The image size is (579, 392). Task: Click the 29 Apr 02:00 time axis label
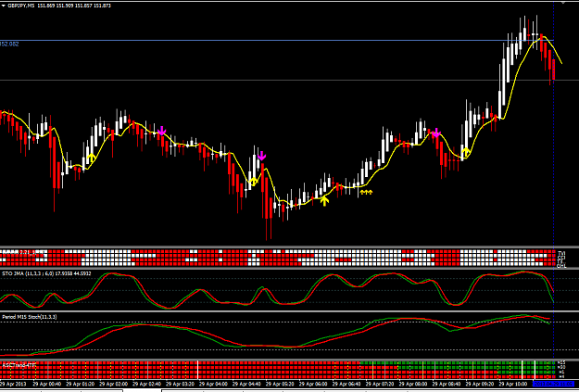click(x=113, y=384)
